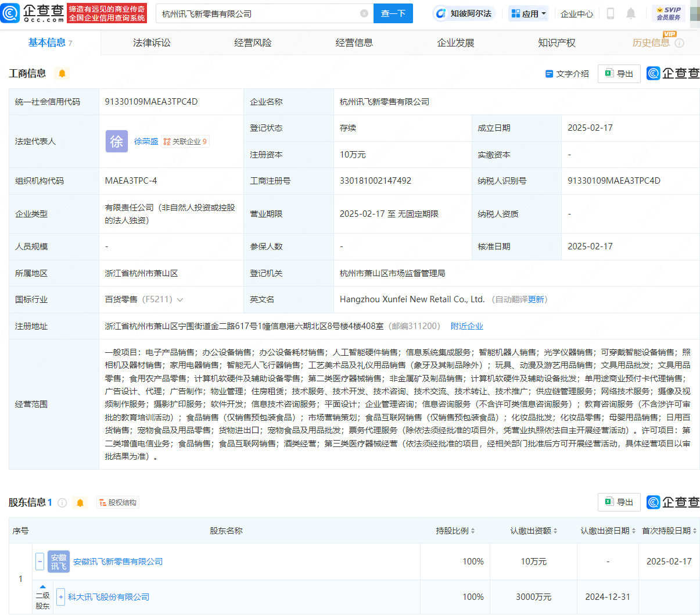Open the 股权结构 view
This screenshot has height=615, width=700.
click(117, 503)
